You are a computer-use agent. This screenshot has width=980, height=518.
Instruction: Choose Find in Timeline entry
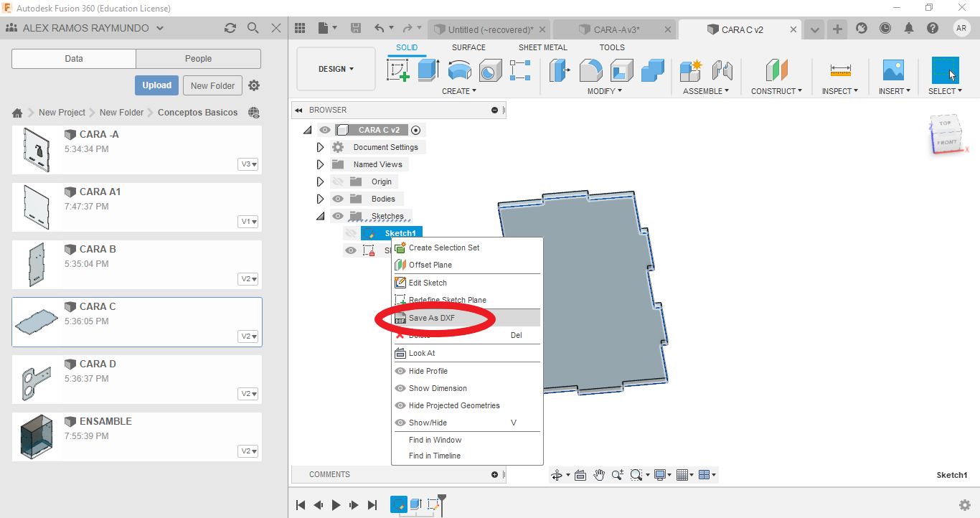pyautogui.click(x=466, y=456)
